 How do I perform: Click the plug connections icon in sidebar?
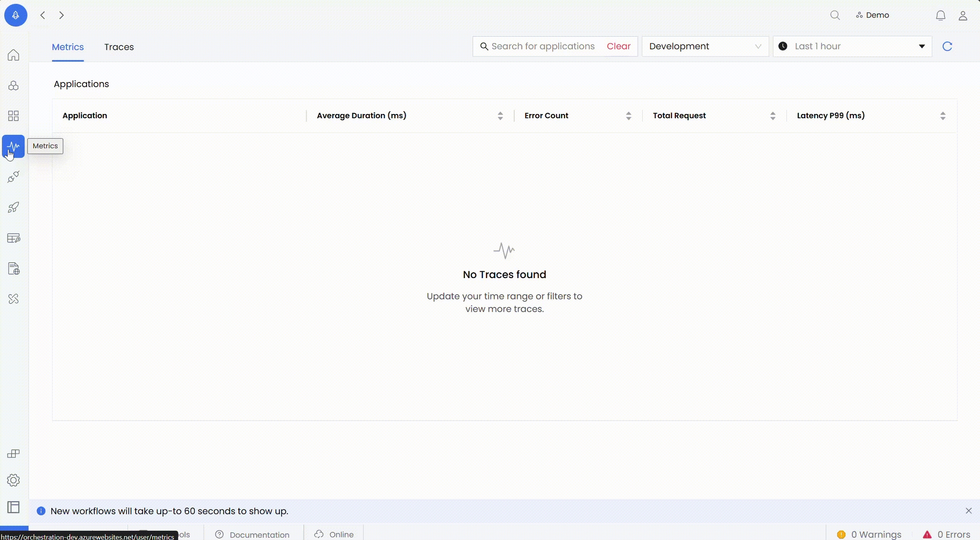pyautogui.click(x=14, y=177)
